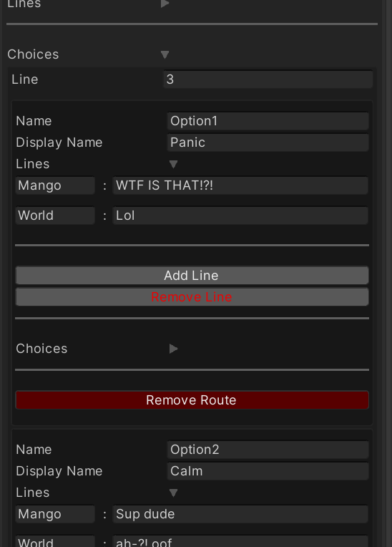The width and height of the screenshot is (392, 547).
Task: Select the Mango speaker field above World in Option1
Action: (55, 185)
